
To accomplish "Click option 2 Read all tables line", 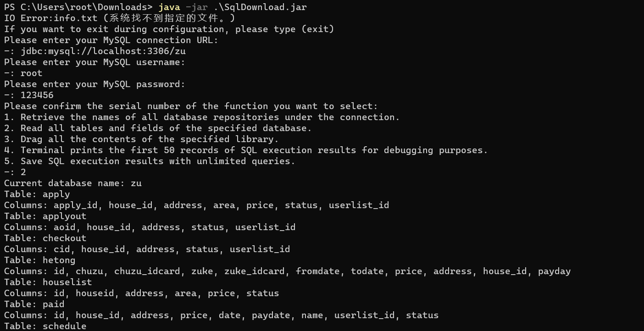I will (x=158, y=128).
